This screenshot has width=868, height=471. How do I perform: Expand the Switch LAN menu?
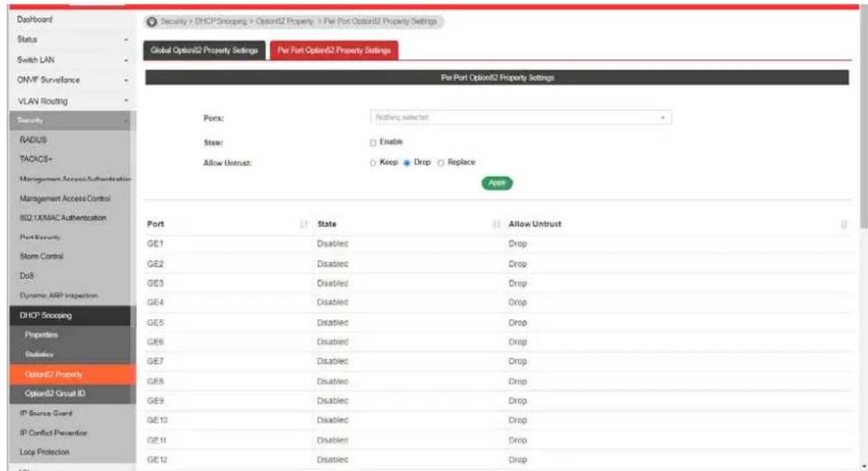click(x=71, y=60)
